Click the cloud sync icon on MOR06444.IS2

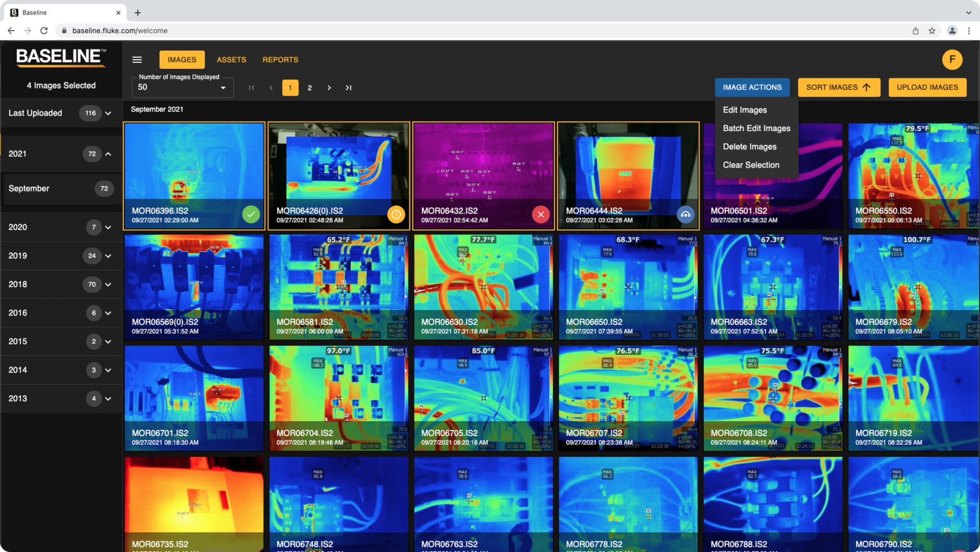click(x=685, y=214)
